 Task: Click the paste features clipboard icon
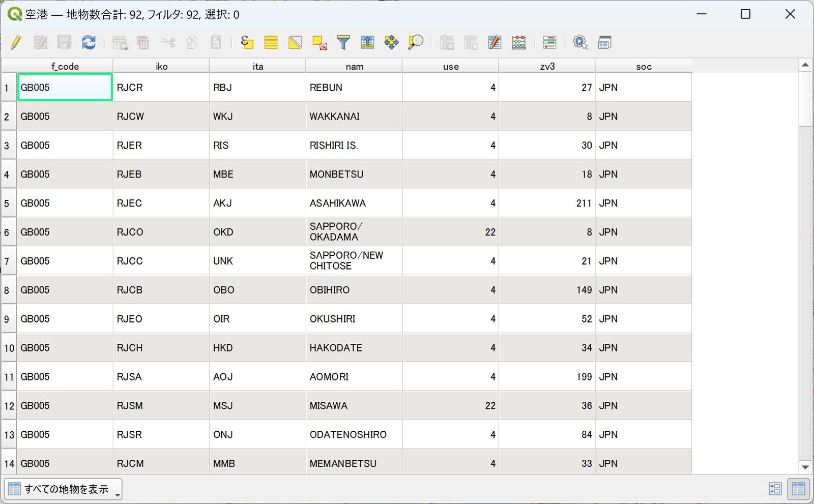click(216, 42)
